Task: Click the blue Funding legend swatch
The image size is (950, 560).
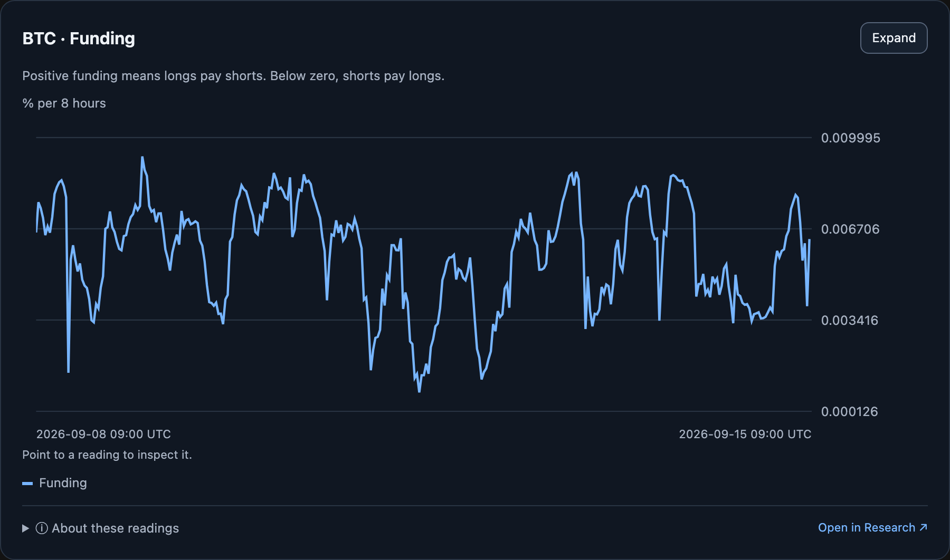Action: (27, 484)
